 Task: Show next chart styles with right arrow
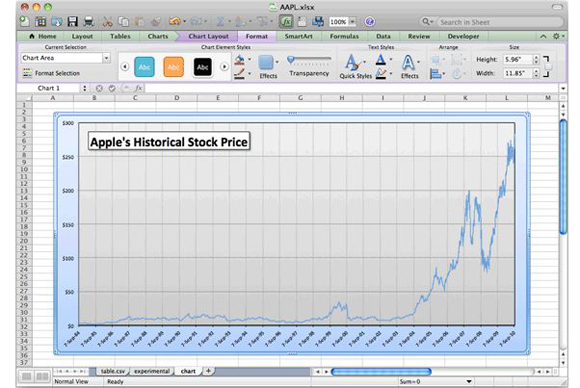tap(224, 67)
